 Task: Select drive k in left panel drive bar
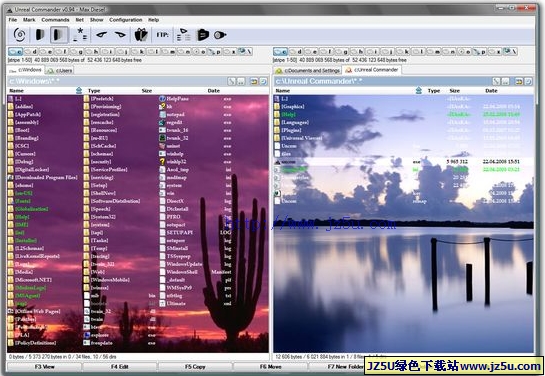138,52
